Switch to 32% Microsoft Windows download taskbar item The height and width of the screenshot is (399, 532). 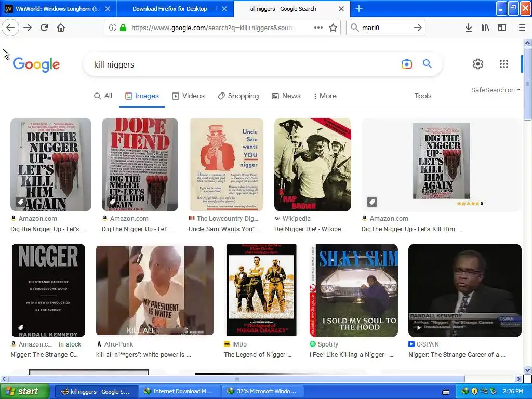[x=262, y=392]
